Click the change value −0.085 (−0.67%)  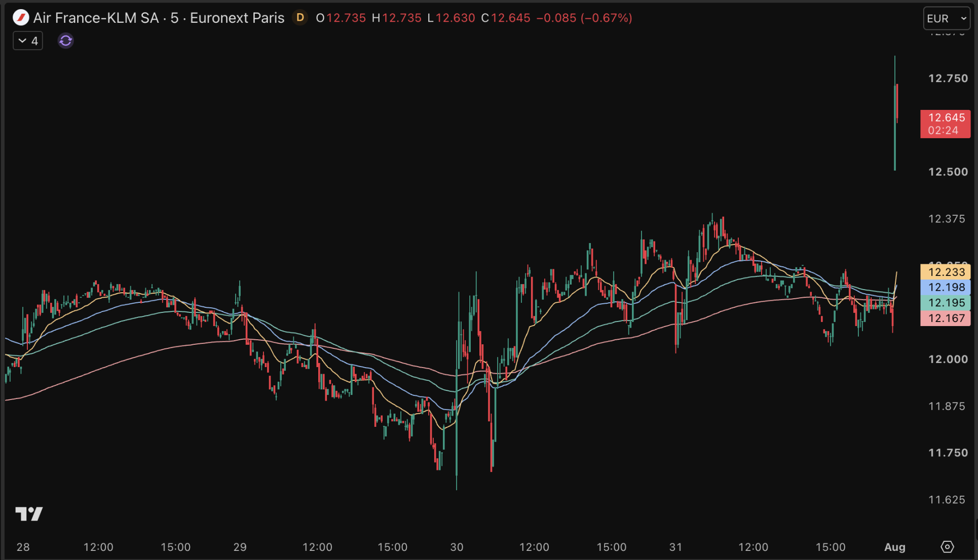coord(584,18)
